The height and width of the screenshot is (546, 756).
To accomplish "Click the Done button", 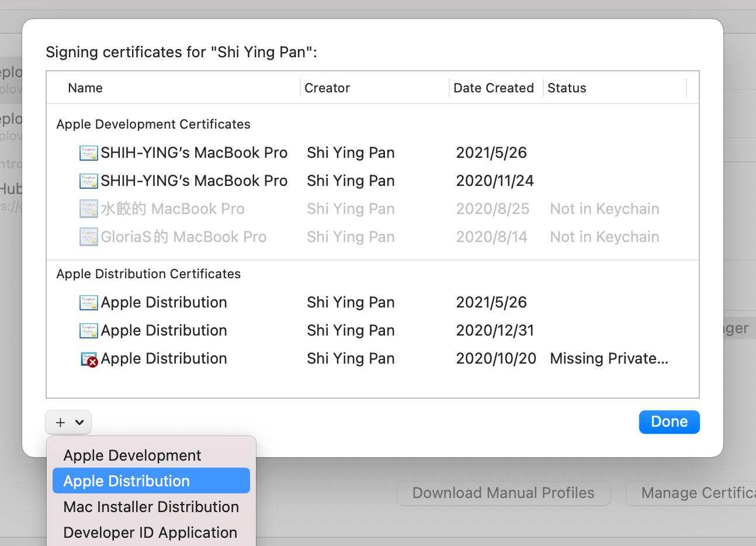I will (x=670, y=422).
